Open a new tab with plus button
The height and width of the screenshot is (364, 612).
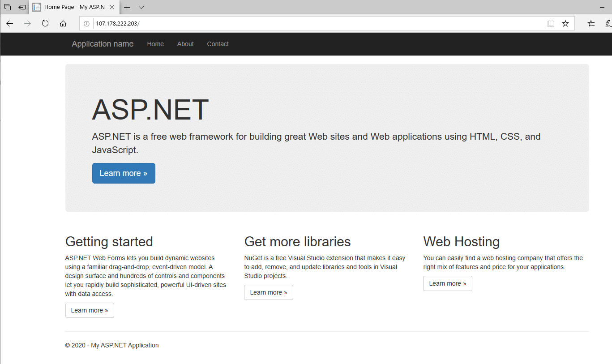[x=127, y=7]
